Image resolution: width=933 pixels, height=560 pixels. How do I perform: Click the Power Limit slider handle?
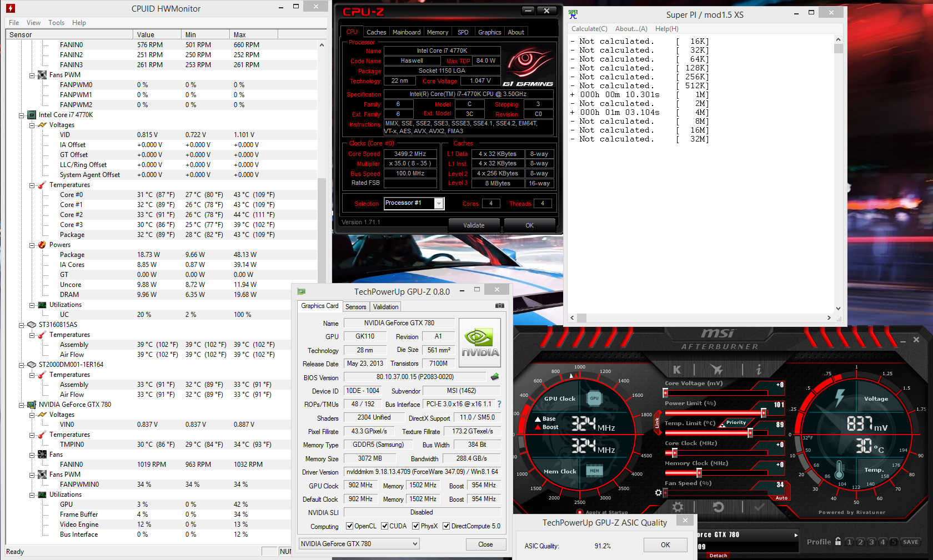[764, 413]
